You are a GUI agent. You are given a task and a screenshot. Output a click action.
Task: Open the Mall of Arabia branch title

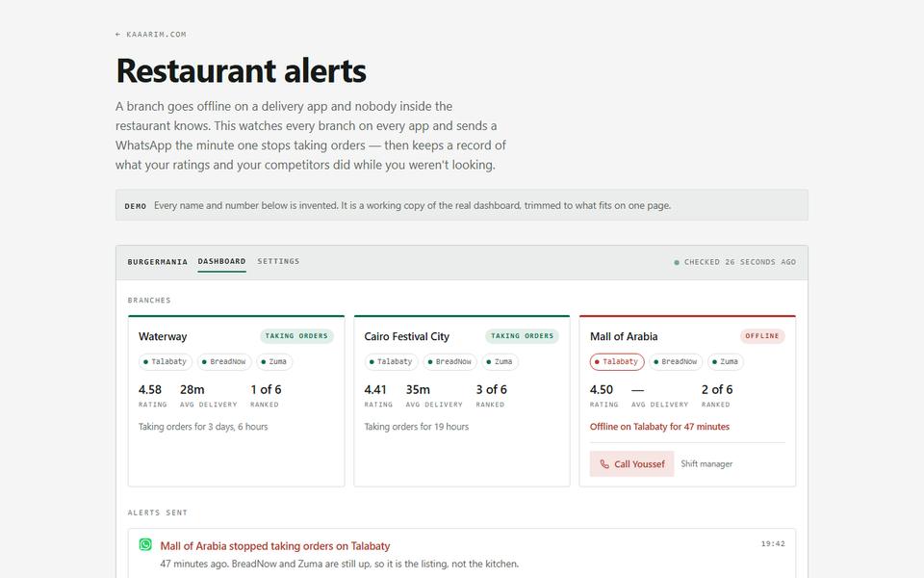pos(624,337)
